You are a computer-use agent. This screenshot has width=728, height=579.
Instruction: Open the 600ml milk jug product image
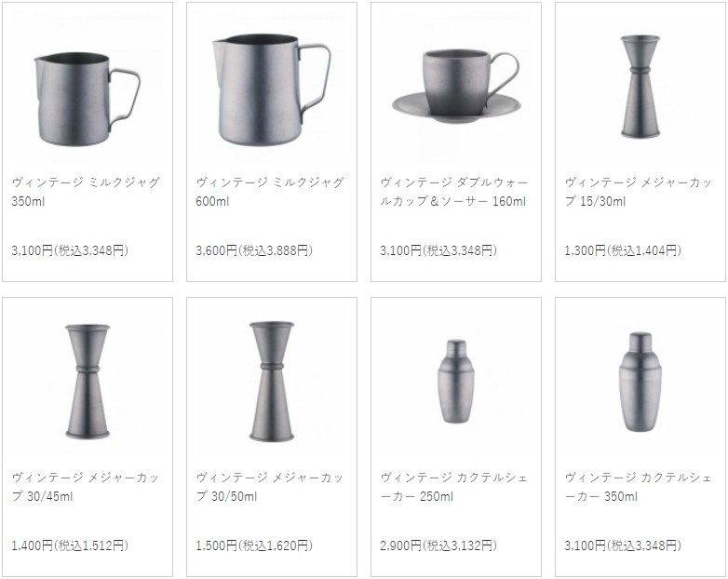(x=272, y=89)
